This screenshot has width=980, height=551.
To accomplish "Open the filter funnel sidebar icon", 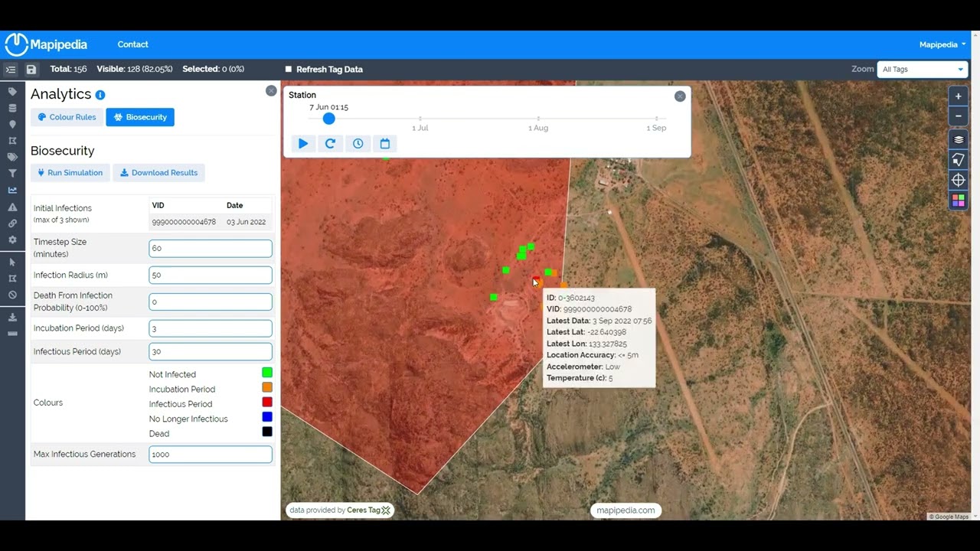I will pos(12,174).
